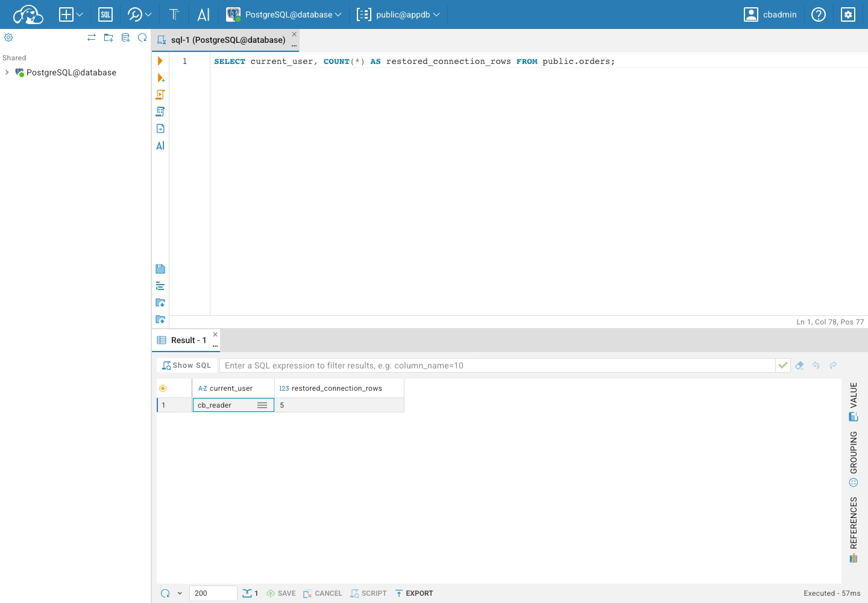Open public@appdb schema dropdown
Screen dimensions: 868x603
pos(398,14)
